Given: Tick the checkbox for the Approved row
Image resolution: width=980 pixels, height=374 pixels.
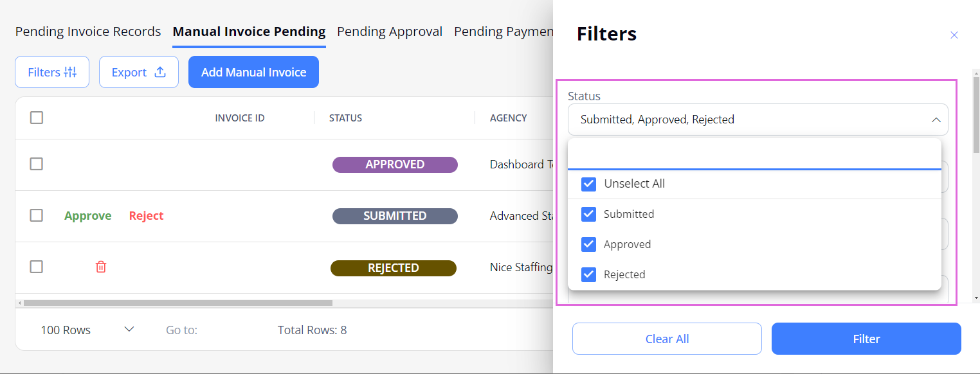Looking at the screenshot, I should [x=37, y=164].
